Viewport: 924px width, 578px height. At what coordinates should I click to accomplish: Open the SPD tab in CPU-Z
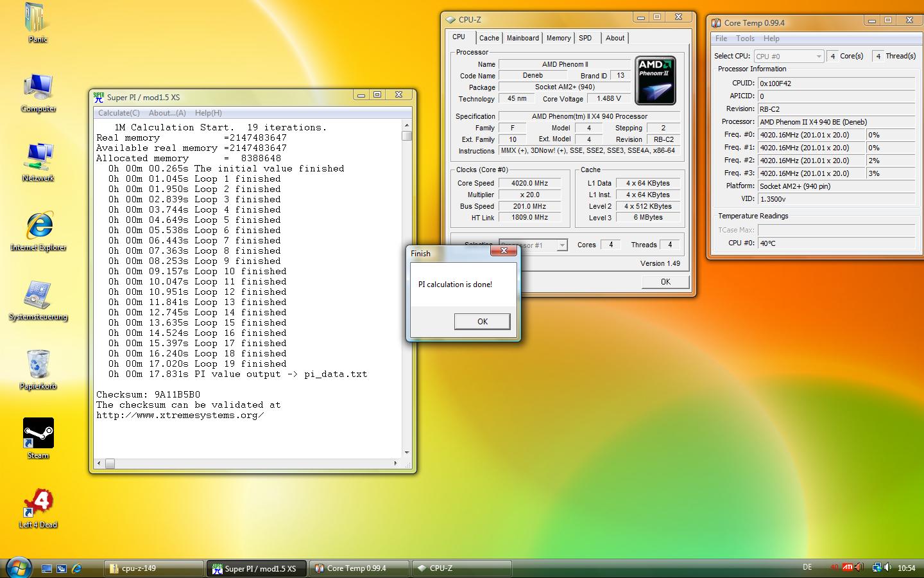(x=585, y=38)
